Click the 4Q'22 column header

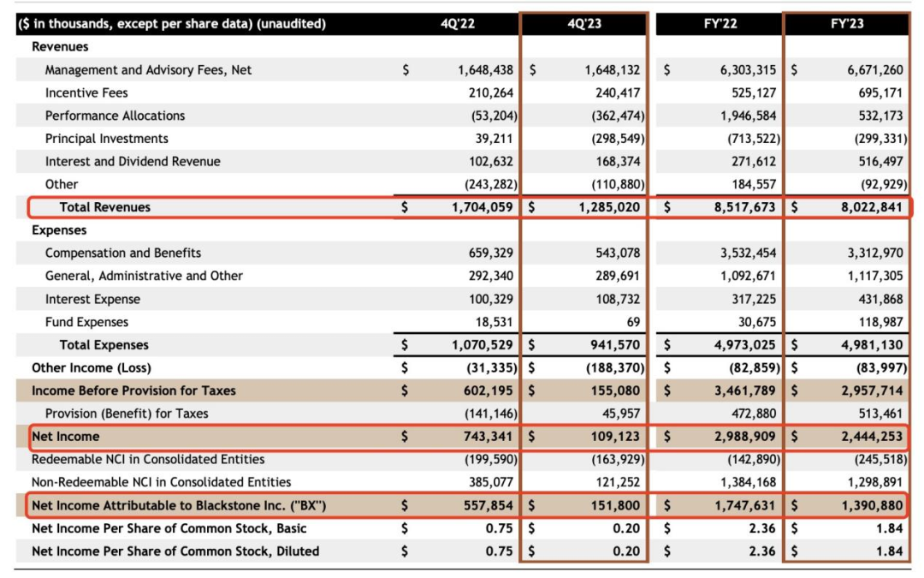pos(458,24)
